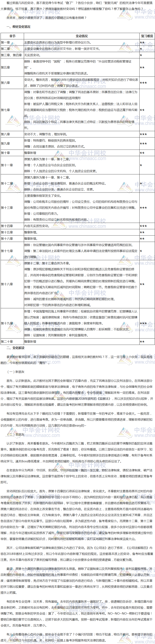Click the "第十二章" chapter cell

pyautogui.click(x=12, y=183)
